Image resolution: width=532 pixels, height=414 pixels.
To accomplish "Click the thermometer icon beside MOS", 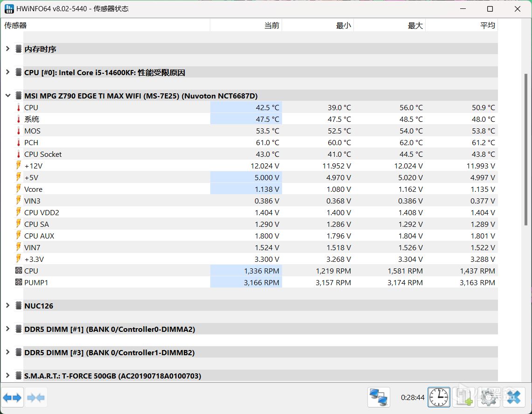I will [19, 131].
